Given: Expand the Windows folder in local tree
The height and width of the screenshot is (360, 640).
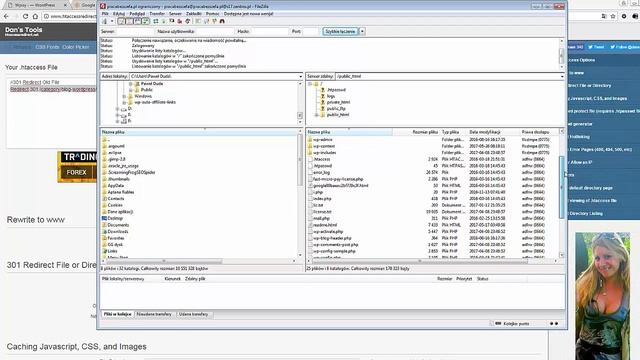Looking at the screenshot, I should tap(124, 96).
